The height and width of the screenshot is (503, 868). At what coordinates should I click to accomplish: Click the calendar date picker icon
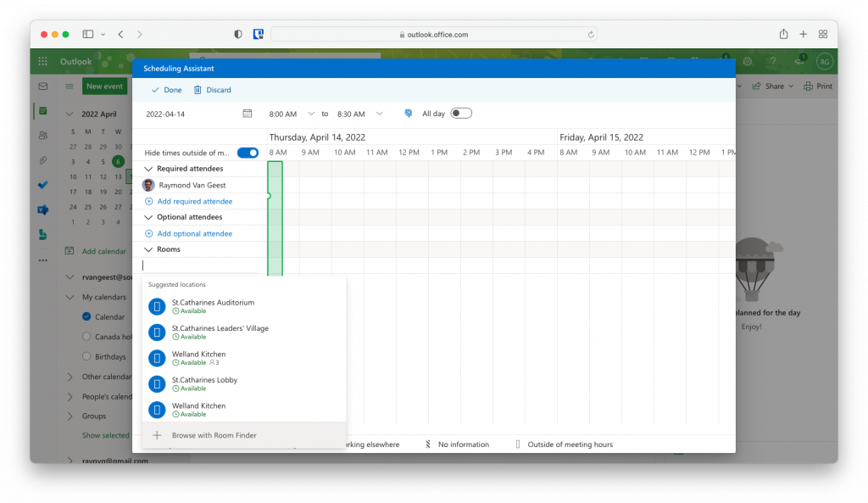[x=248, y=114]
